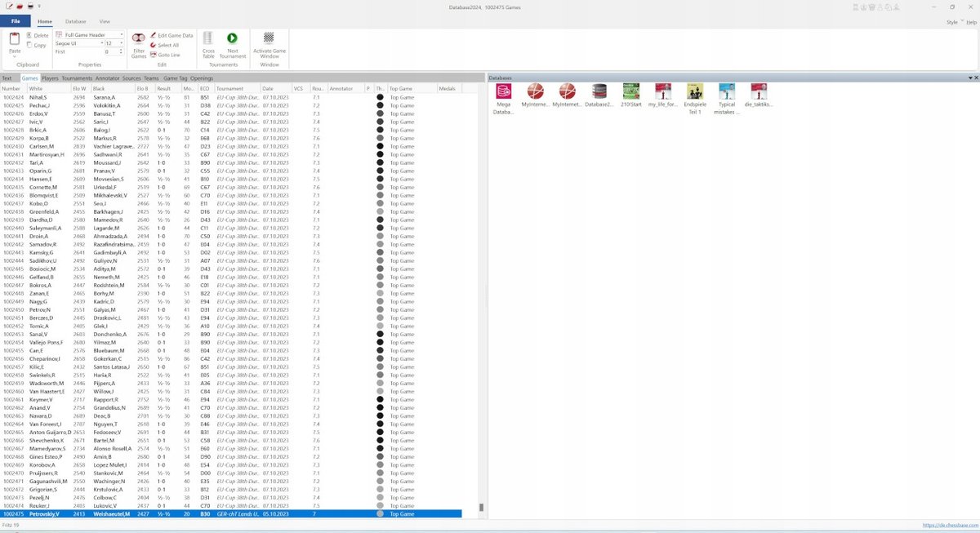980x533 pixels.
Task: Click the Paste clipboard icon
Action: 15,42
